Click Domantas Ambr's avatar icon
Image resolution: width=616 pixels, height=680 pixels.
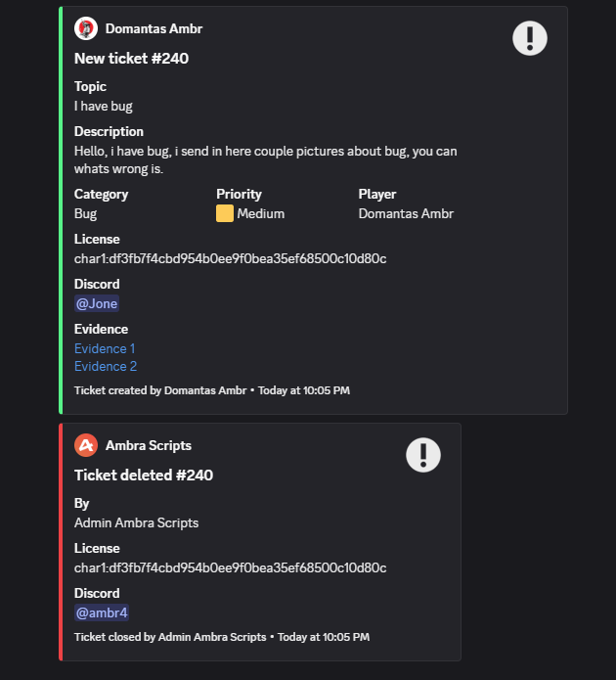pyautogui.click(x=86, y=28)
